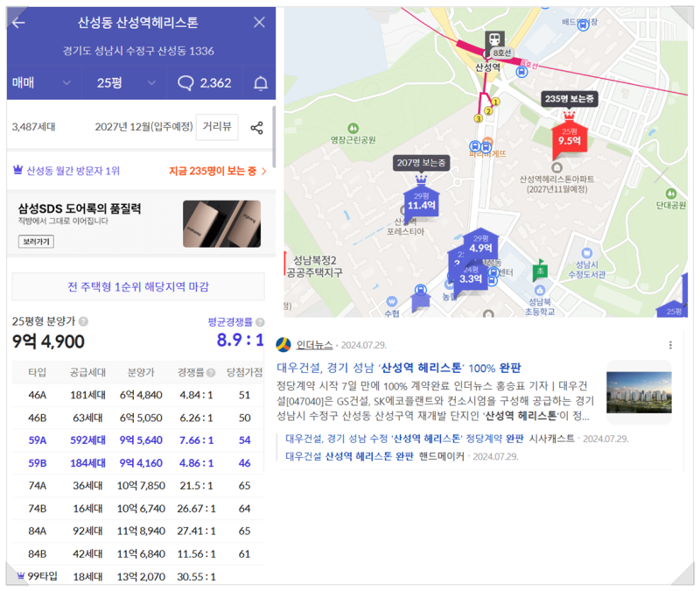
Task: Open the 25평 size dropdown
Action: click(x=126, y=82)
